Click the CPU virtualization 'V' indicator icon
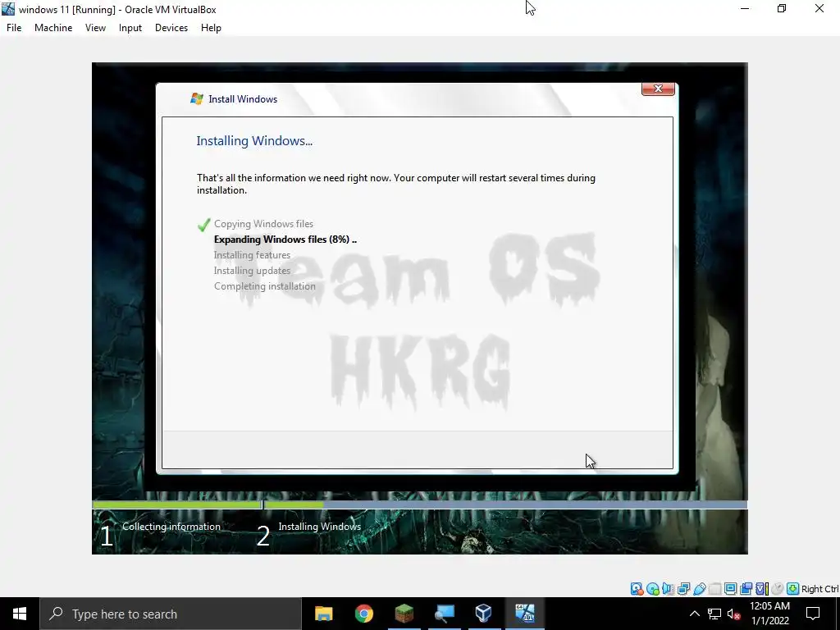Viewport: 840px width, 630px height. [x=762, y=589]
